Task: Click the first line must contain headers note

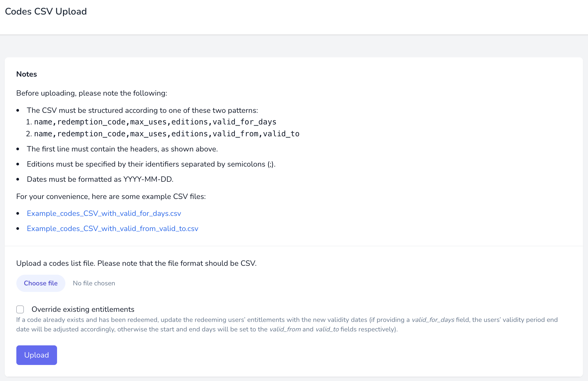Action: 122,149
